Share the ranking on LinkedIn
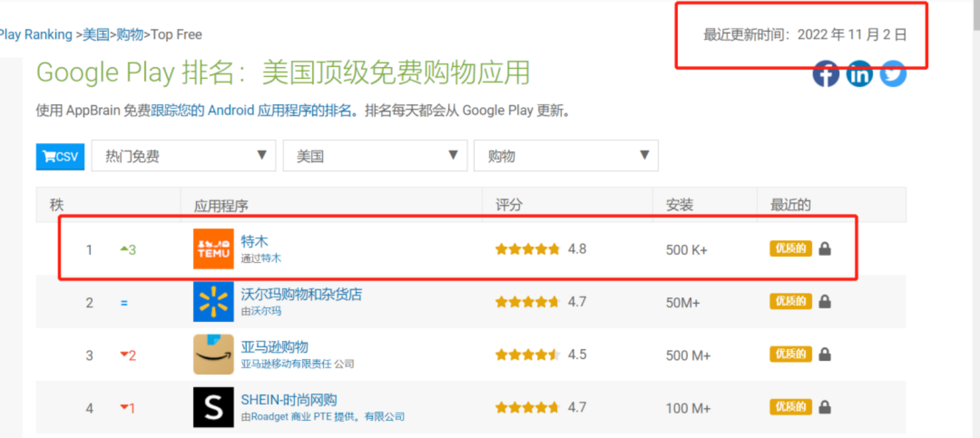This screenshot has width=980, height=438. [860, 74]
